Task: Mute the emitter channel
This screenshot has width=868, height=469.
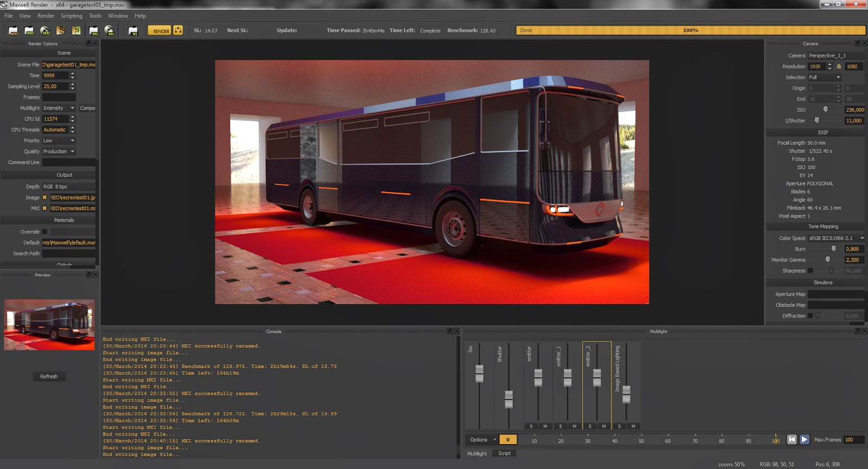Action: 545,426
